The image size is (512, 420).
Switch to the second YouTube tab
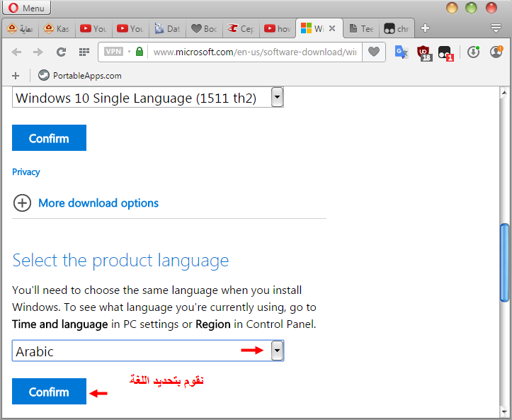[130, 29]
